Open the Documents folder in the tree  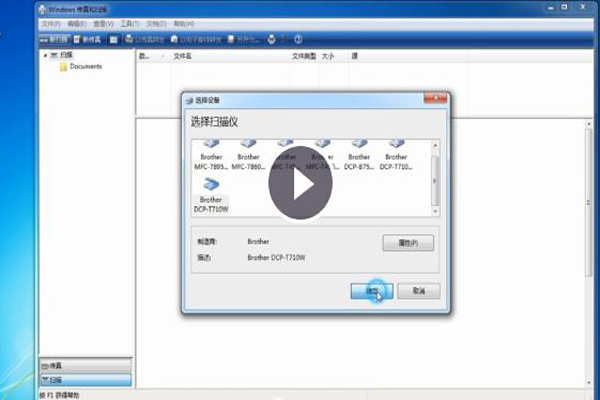click(81, 67)
